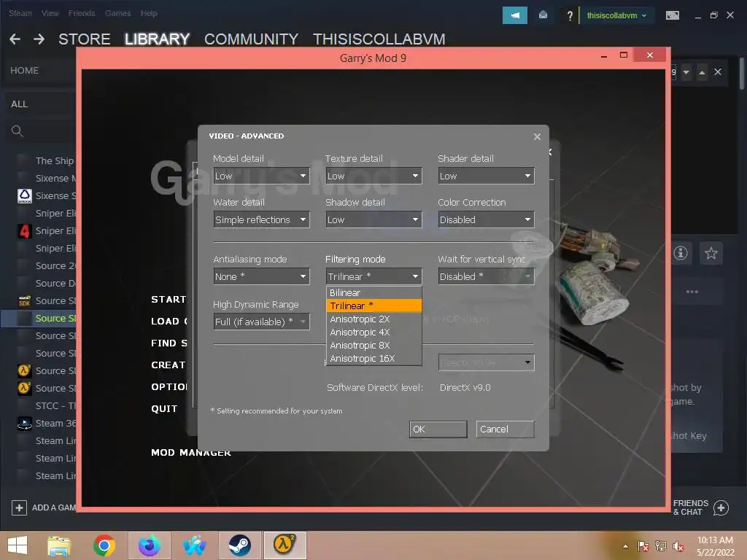The image size is (747, 560).
Task: Click HOME in Steam library sidebar
Action: (x=24, y=71)
